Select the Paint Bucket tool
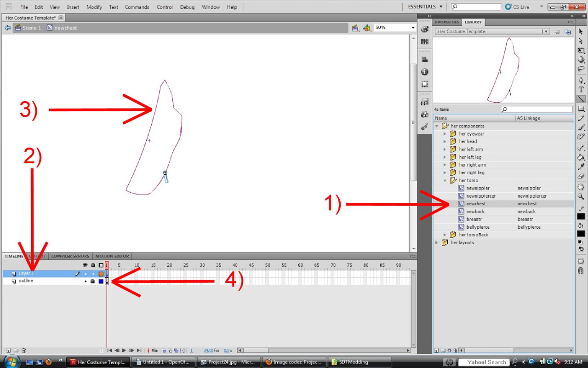The width and height of the screenshot is (588, 368). (581, 157)
